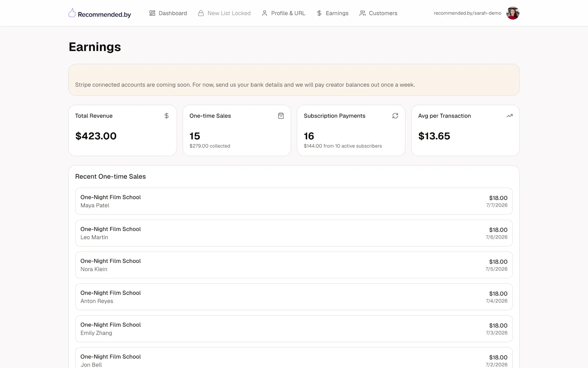
Task: Click the trending arrow icon in Avg per Transaction
Action: coord(509,116)
